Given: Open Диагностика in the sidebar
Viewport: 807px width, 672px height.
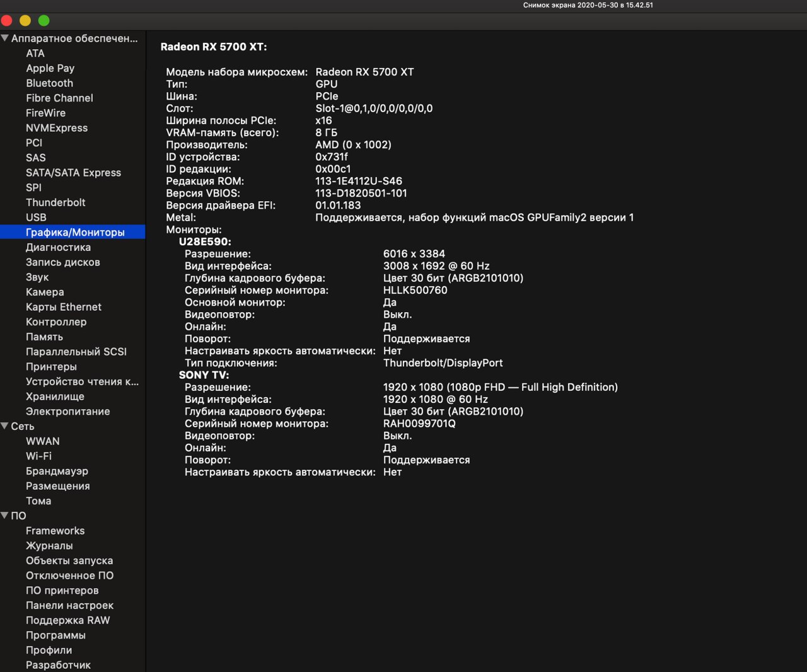Looking at the screenshot, I should (x=58, y=247).
